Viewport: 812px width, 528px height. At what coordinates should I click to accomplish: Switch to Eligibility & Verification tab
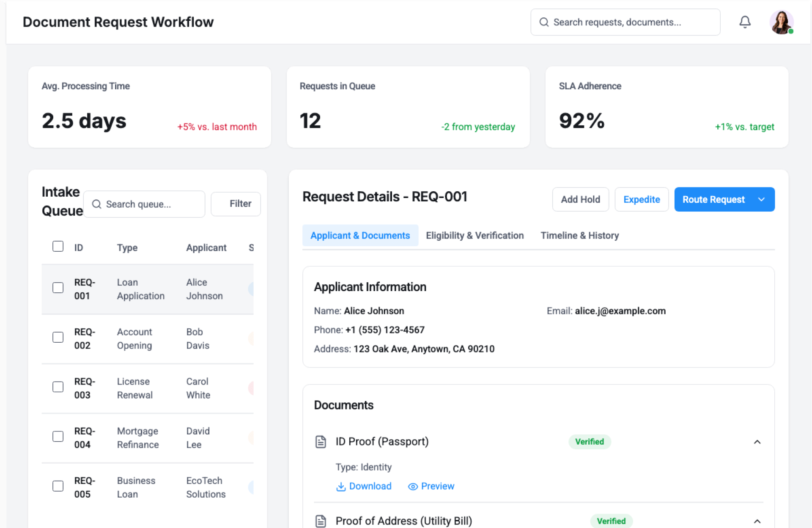[475, 235]
